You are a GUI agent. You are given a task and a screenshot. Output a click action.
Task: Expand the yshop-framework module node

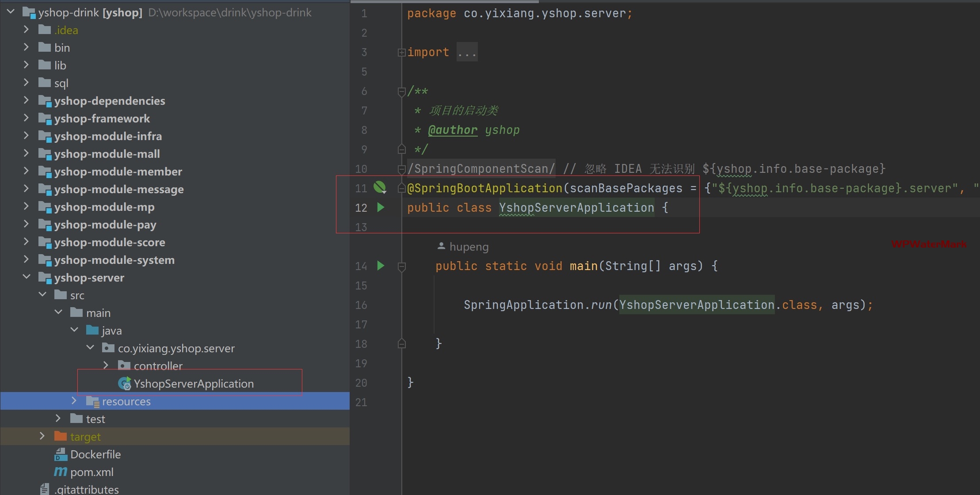(26, 118)
